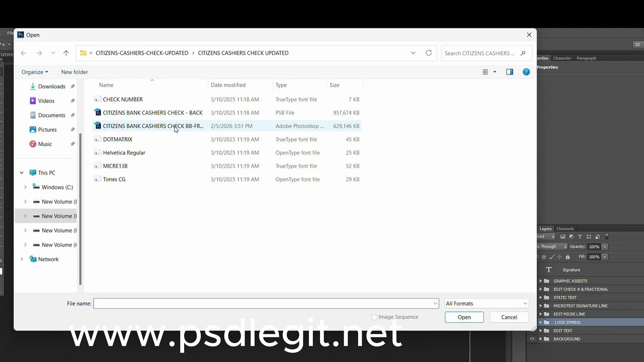Expand the EDIT MICRE LINE layer group
Image resolution: width=644 pixels, height=362 pixels.
point(541,314)
